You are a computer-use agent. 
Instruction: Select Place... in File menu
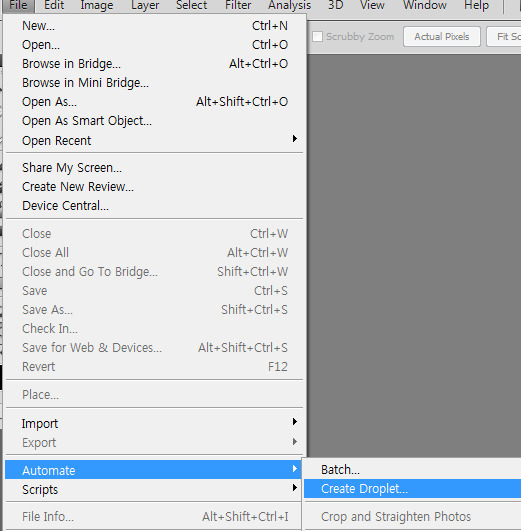[154, 395]
